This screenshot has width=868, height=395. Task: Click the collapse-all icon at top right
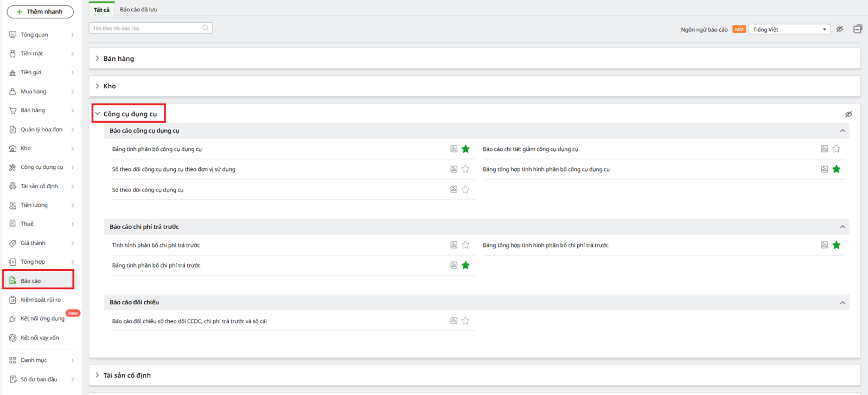[857, 29]
